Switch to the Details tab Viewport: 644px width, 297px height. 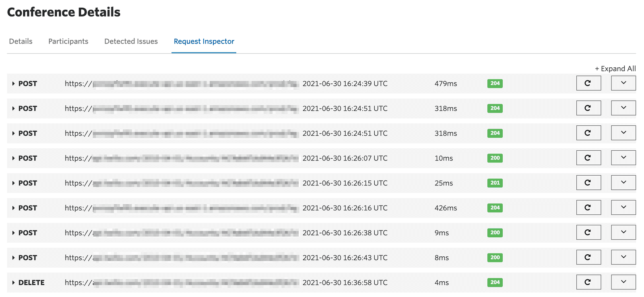click(21, 41)
